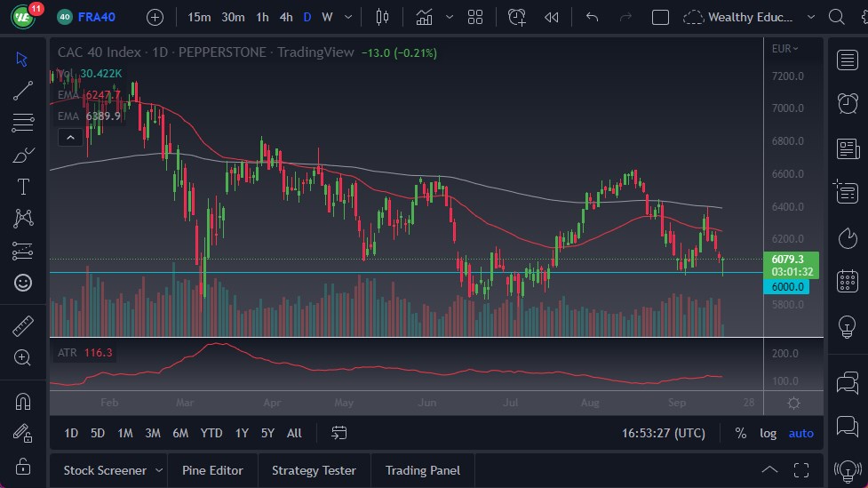This screenshot has width=868, height=488.
Task: Click the 6000.0 price level label
Action: [x=786, y=286]
